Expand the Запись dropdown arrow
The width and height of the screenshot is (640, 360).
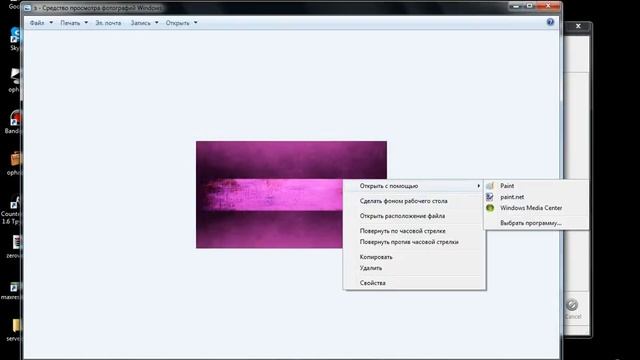pyautogui.click(x=156, y=22)
